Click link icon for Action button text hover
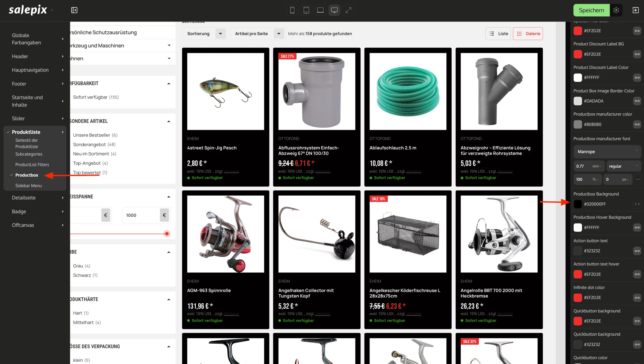Viewport: 644px width, 364px height. [637, 274]
